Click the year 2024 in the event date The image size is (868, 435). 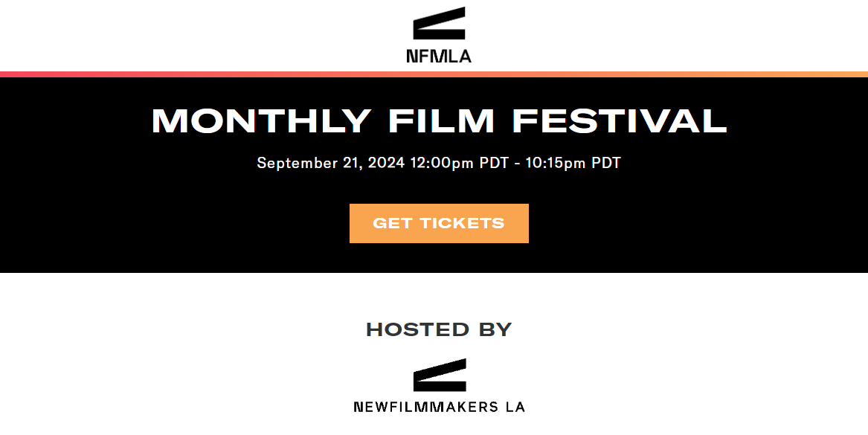click(x=386, y=164)
